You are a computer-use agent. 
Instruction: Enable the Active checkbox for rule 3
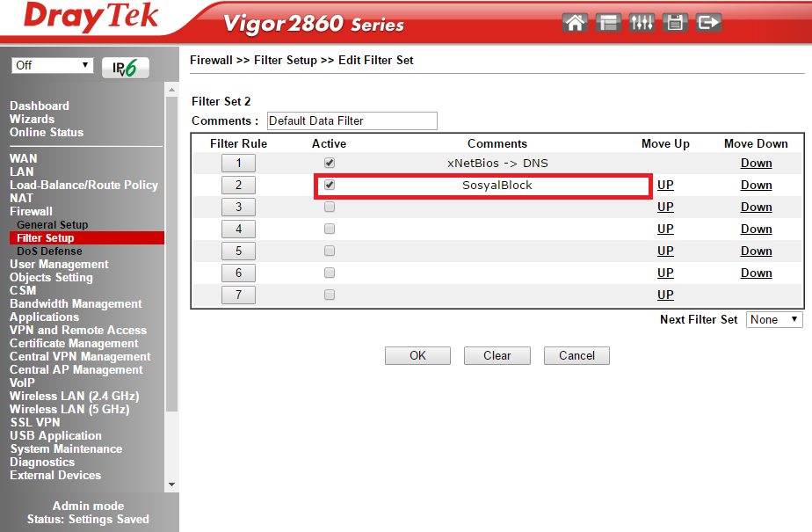tap(330, 208)
